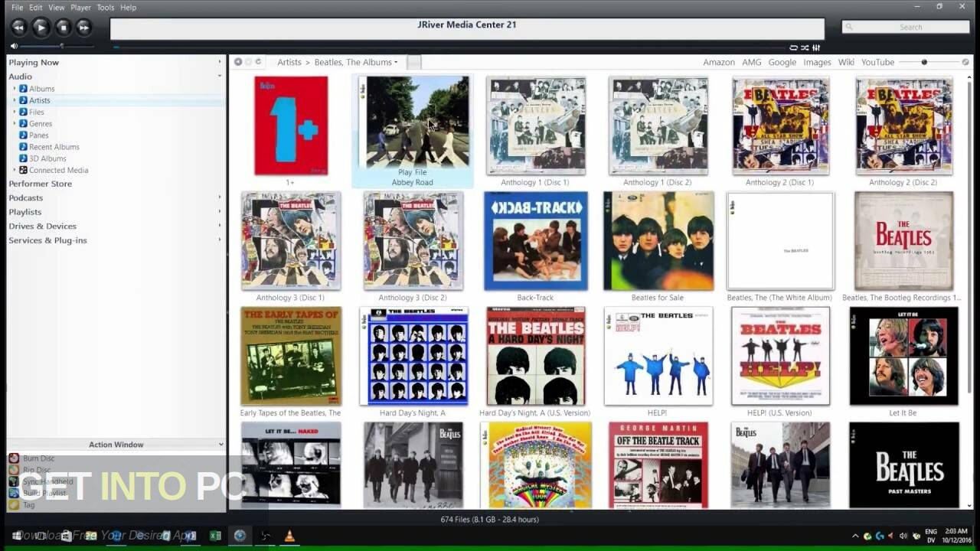Image resolution: width=980 pixels, height=551 pixels.
Task: Open the Wiki link
Action: point(846,62)
